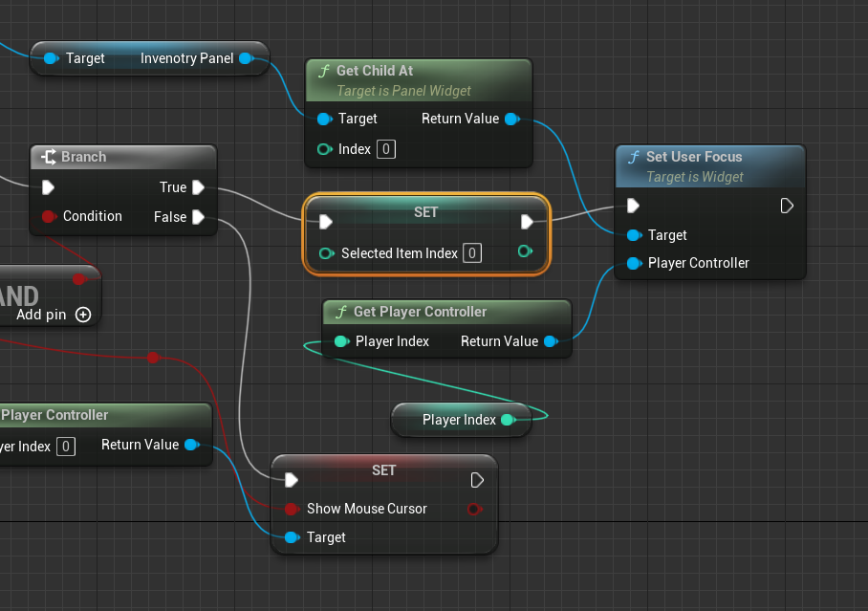Click the Branch True output pin
Viewport: 868px width, 611px height.
pyautogui.click(x=198, y=187)
